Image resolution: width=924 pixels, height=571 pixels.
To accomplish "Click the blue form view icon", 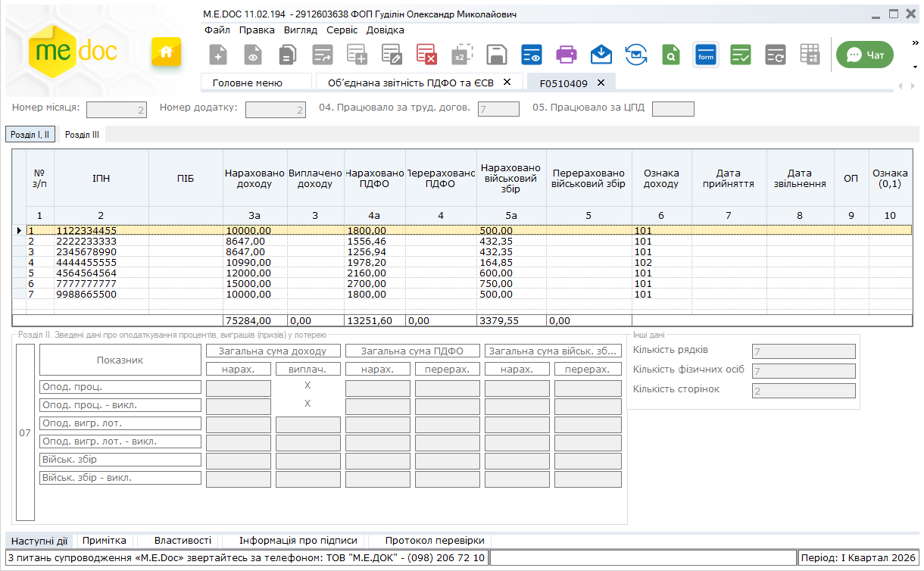I will pos(705,55).
